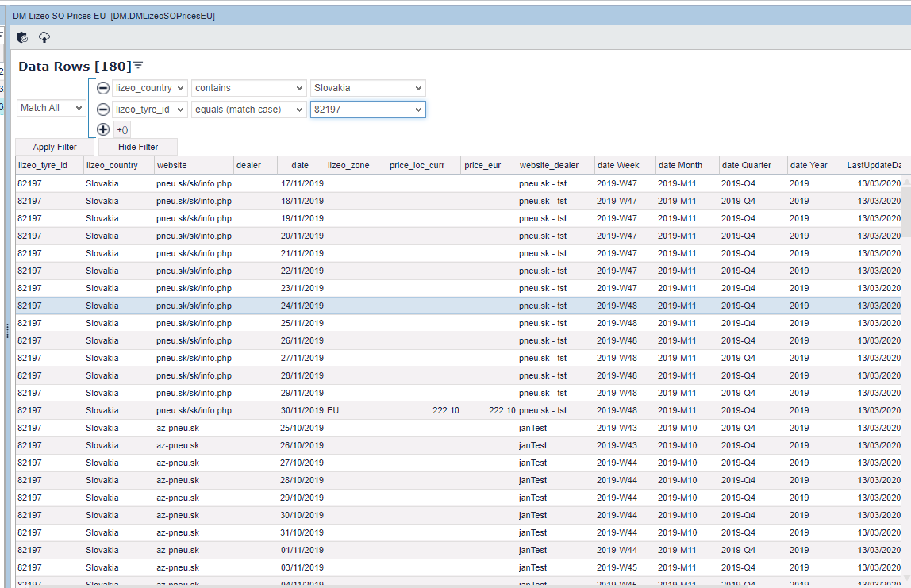Click the cloud upload icon
Image resolution: width=911 pixels, height=588 pixels.
coord(44,37)
